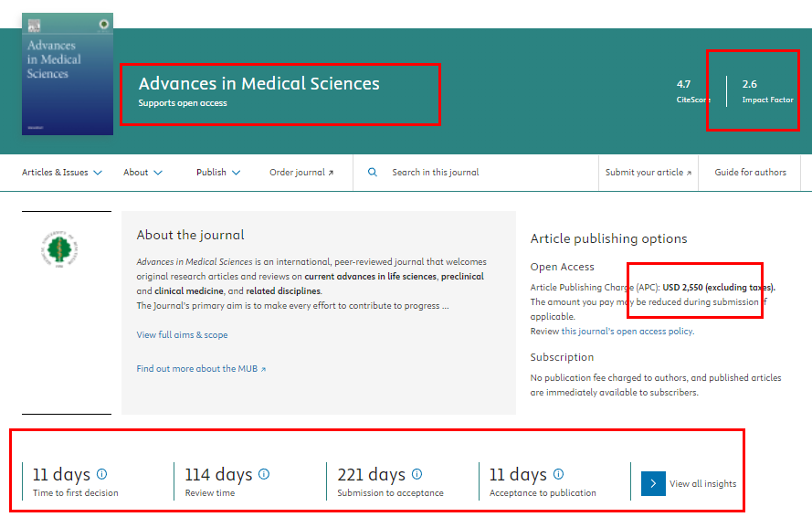
Task: Click info icon beside Time to first decision
Action: 102,474
